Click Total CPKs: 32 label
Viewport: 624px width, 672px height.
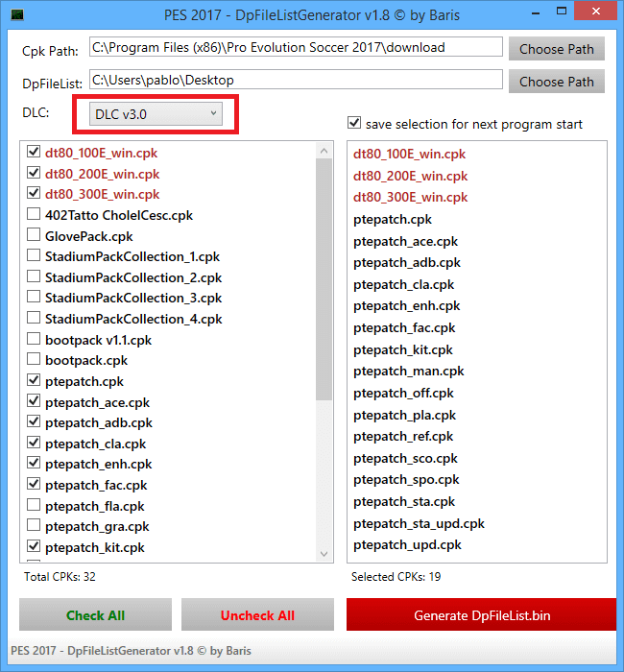point(60,577)
